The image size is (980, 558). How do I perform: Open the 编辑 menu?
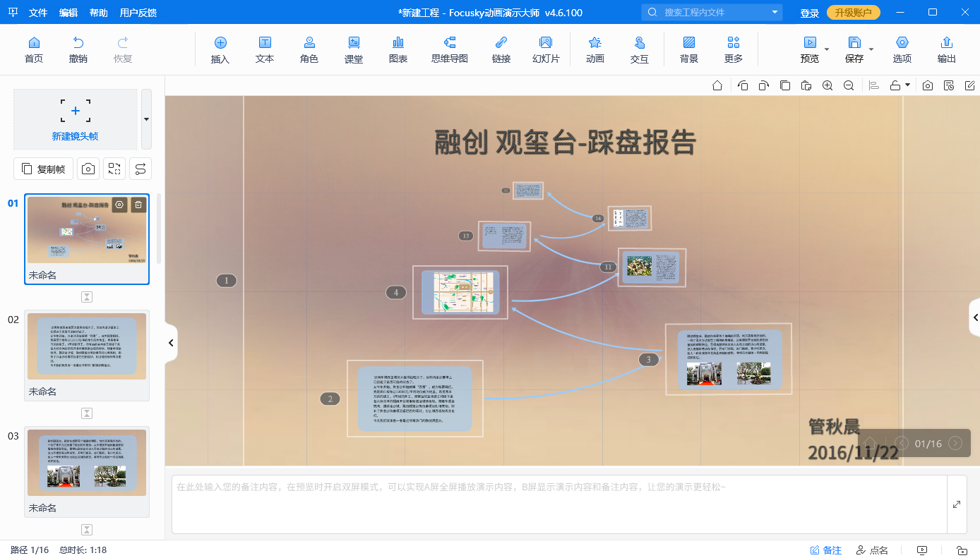pyautogui.click(x=68, y=13)
